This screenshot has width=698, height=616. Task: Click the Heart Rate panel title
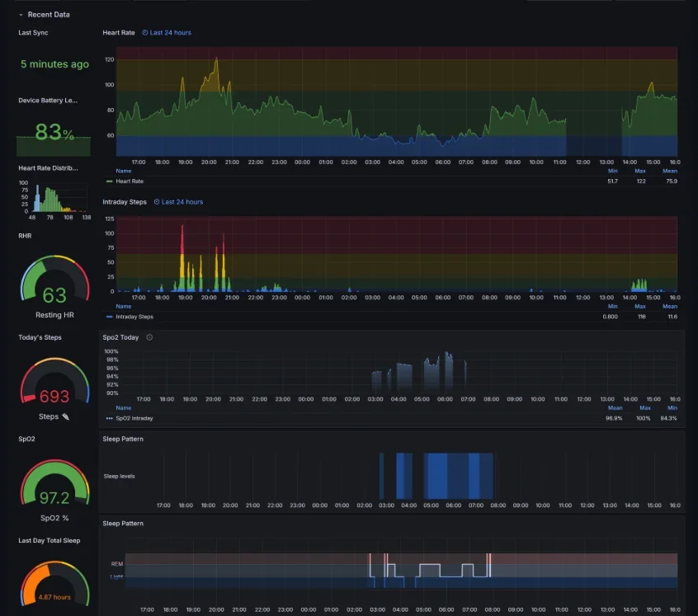click(x=119, y=33)
